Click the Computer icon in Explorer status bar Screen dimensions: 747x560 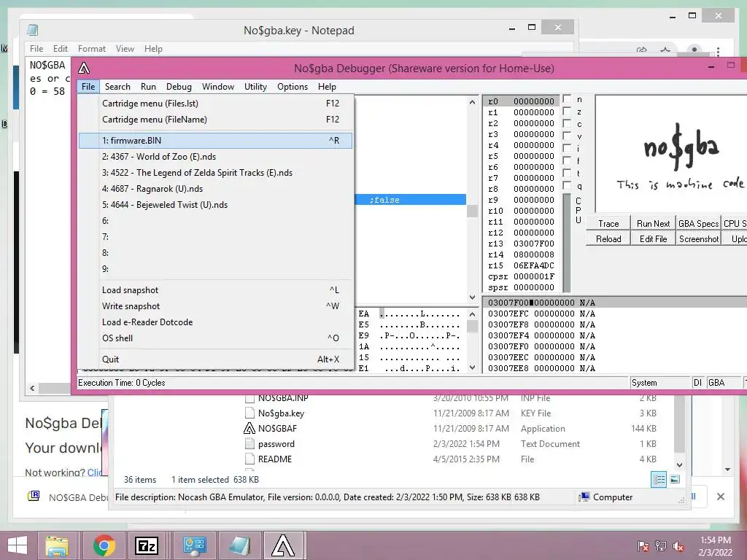coord(584,497)
